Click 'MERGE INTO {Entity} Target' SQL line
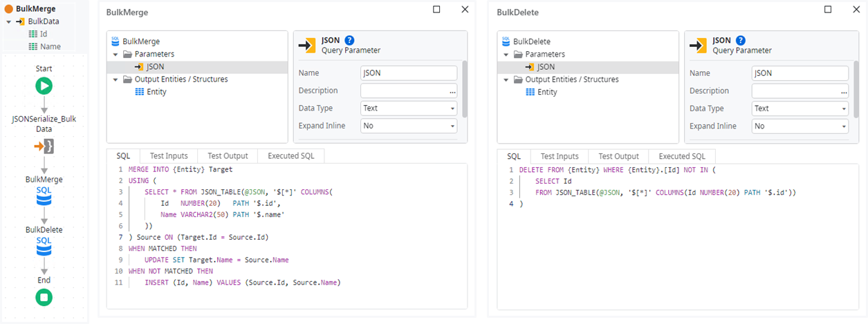868x324 pixels. [180, 169]
